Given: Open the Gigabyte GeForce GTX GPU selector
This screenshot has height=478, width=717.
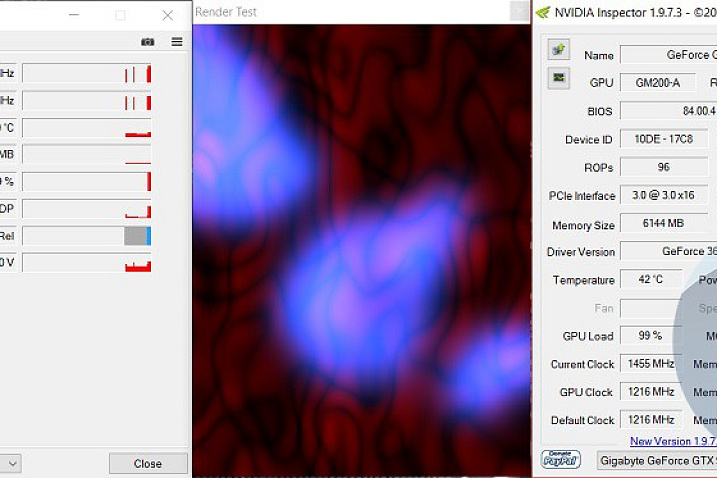Looking at the screenshot, I should (x=657, y=460).
